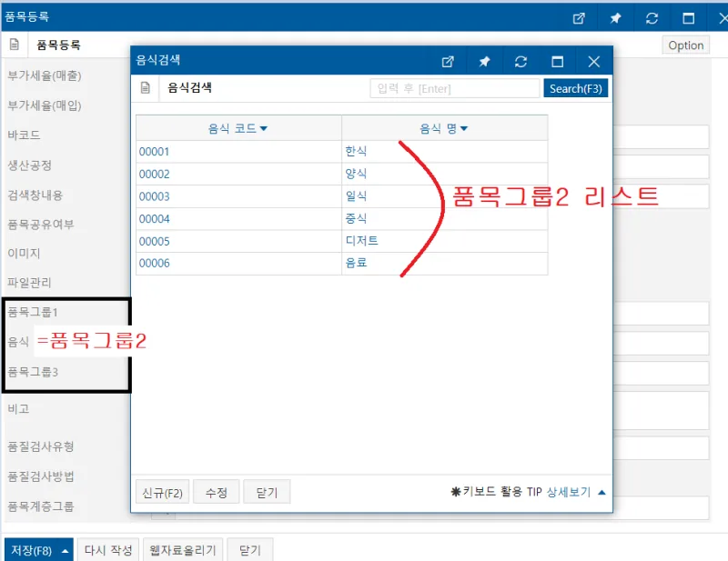Refresh the 음식검색 dialog

coord(521,62)
